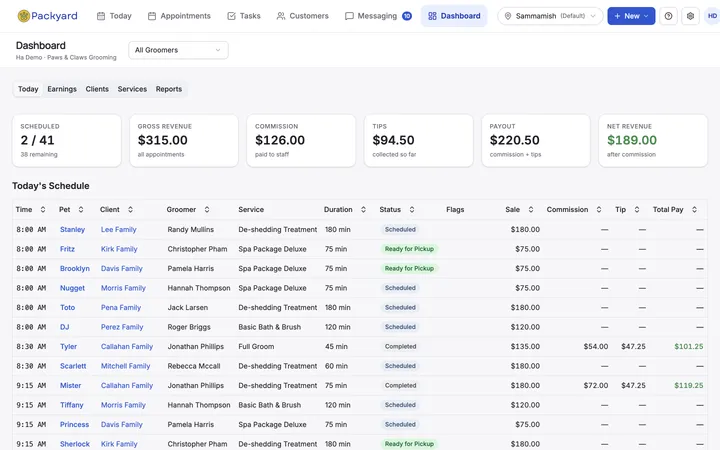This screenshot has width=720, height=450.
Task: Click the $101.25 total pay value
Action: [x=688, y=347]
